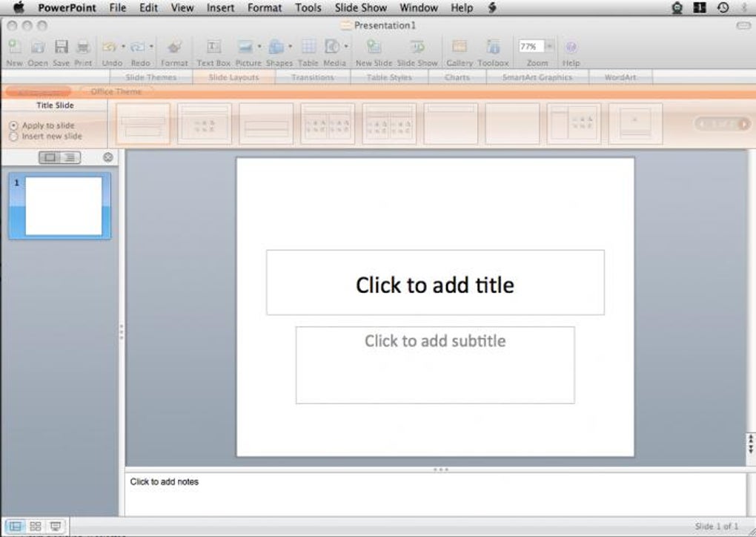Click the notes pane splitter handle
Screen dimensions: 756x537
440,470
